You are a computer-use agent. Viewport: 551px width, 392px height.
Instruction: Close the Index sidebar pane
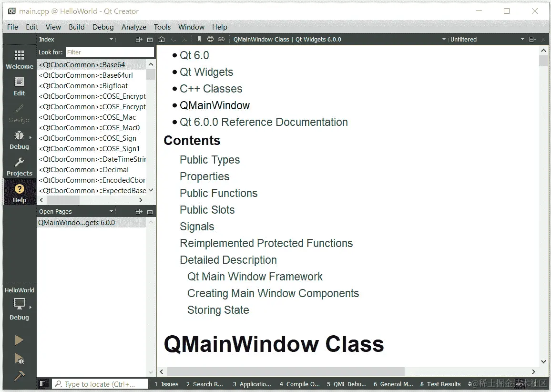click(x=150, y=40)
